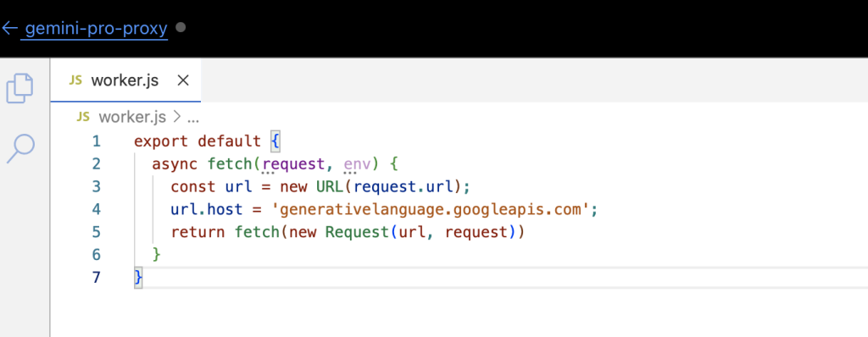The image size is (868, 337).
Task: Open the gemini-pro-proxy link
Action: (97, 28)
